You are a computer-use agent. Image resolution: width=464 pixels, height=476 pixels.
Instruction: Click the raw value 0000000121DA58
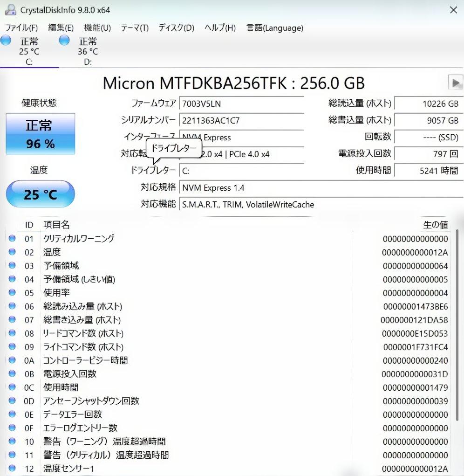(414, 320)
